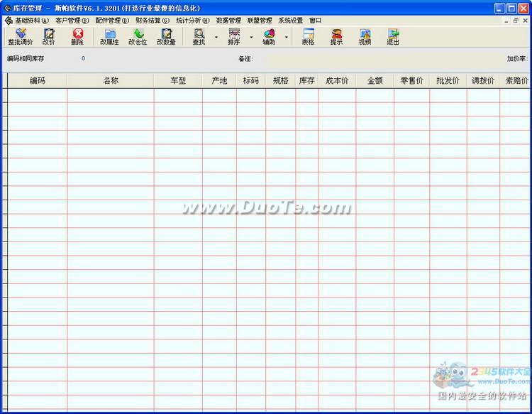
Task: Expand the 辅助 auxiliary dropdown arrow
Action: (x=287, y=36)
